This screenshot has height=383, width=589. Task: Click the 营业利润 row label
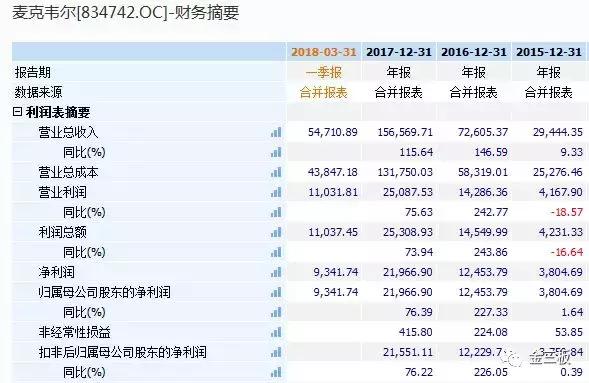pyautogui.click(x=62, y=192)
